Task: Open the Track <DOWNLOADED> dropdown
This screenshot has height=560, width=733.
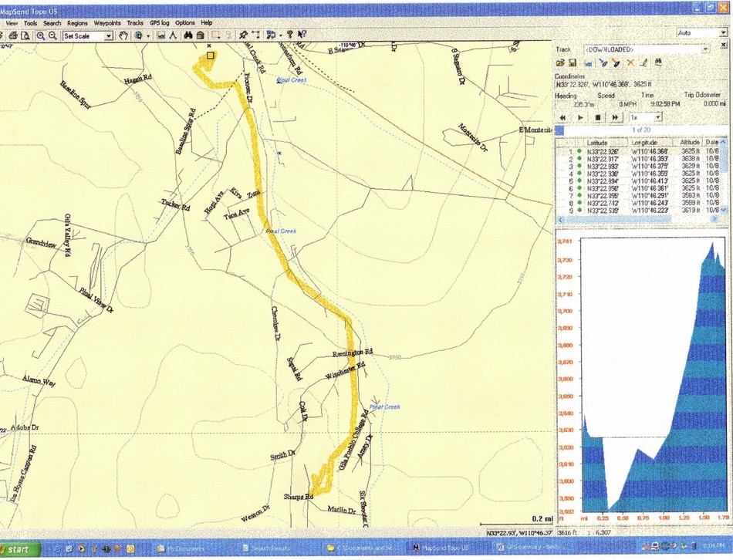Action: (x=705, y=49)
